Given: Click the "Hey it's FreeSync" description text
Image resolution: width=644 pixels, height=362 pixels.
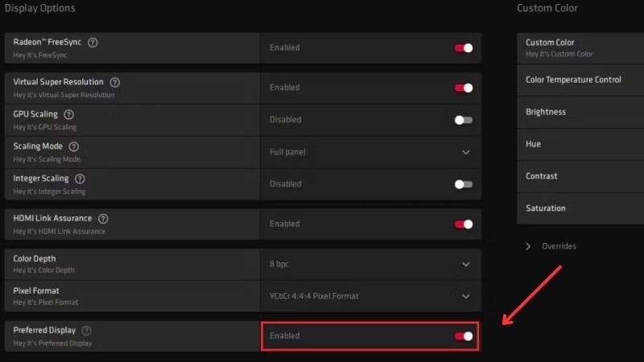Looking at the screenshot, I should click(39, 55).
